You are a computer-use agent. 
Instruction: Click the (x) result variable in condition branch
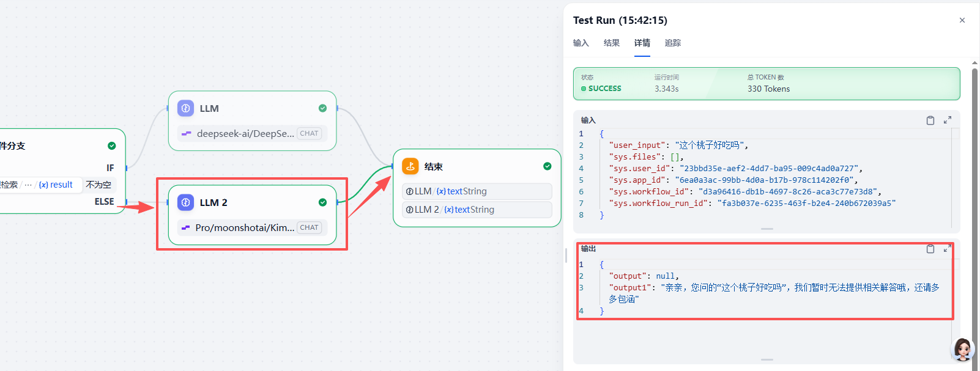coord(56,185)
